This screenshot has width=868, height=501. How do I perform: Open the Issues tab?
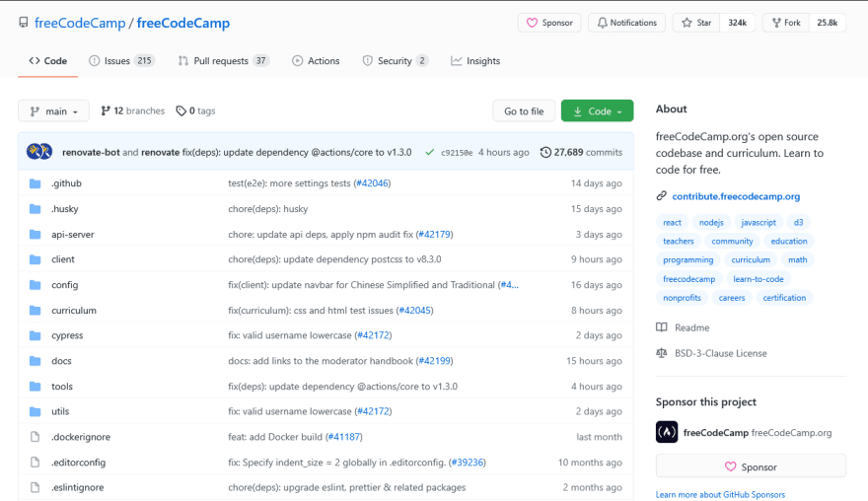121,61
